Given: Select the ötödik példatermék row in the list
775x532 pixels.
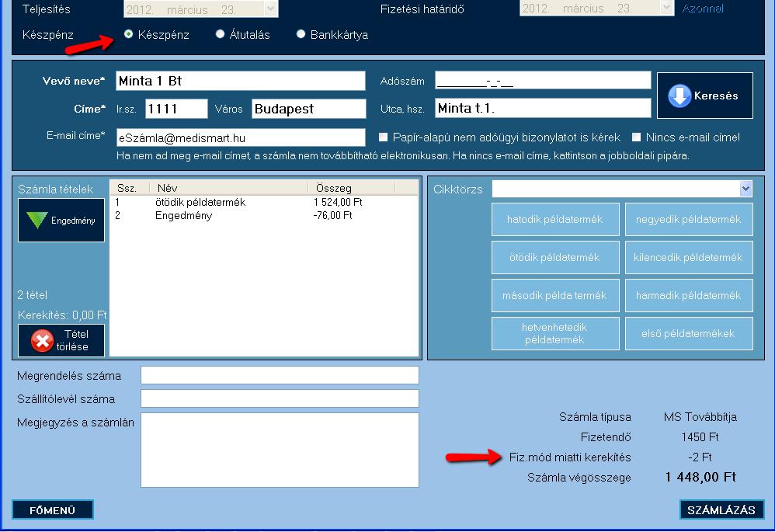Looking at the screenshot, I should point(264,202).
